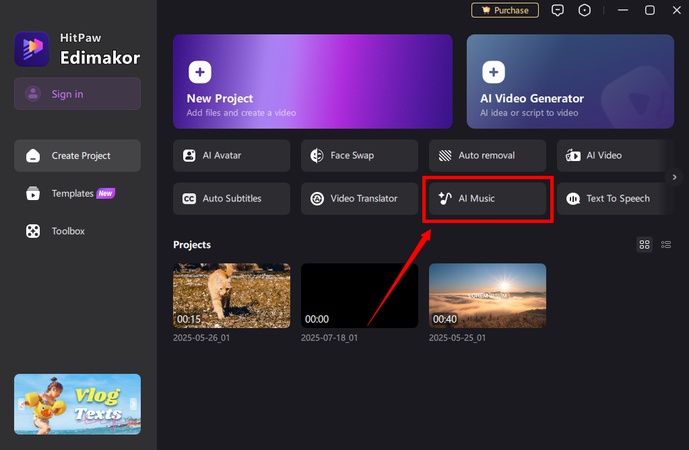Click the Projects section heading
The image size is (689, 450).
click(x=192, y=244)
